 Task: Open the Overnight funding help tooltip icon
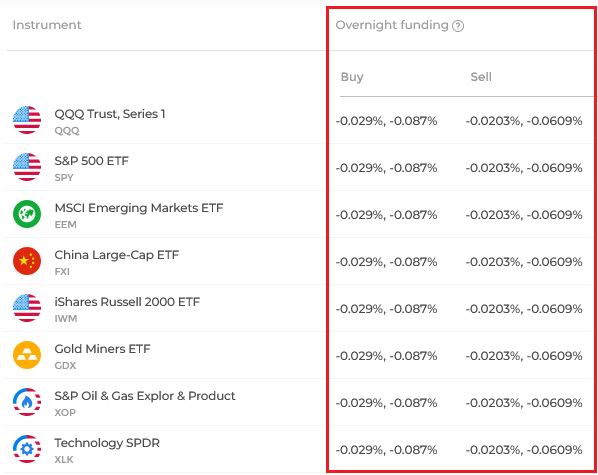click(x=458, y=26)
